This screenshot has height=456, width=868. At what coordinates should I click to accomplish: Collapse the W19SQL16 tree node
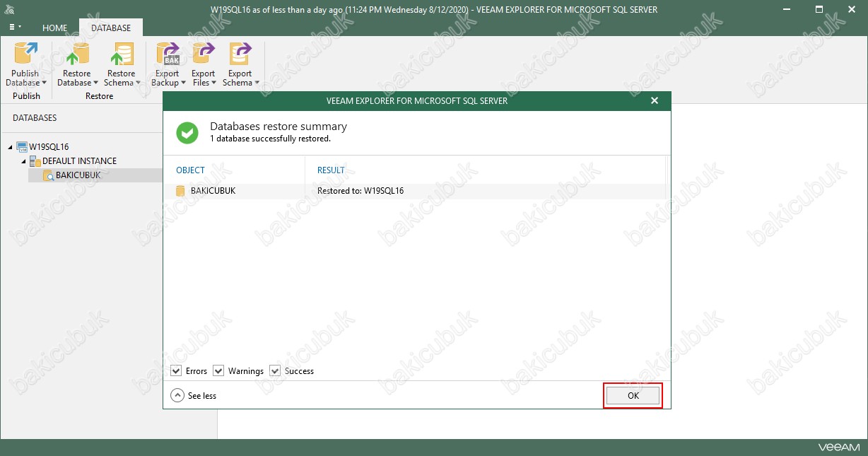point(11,147)
